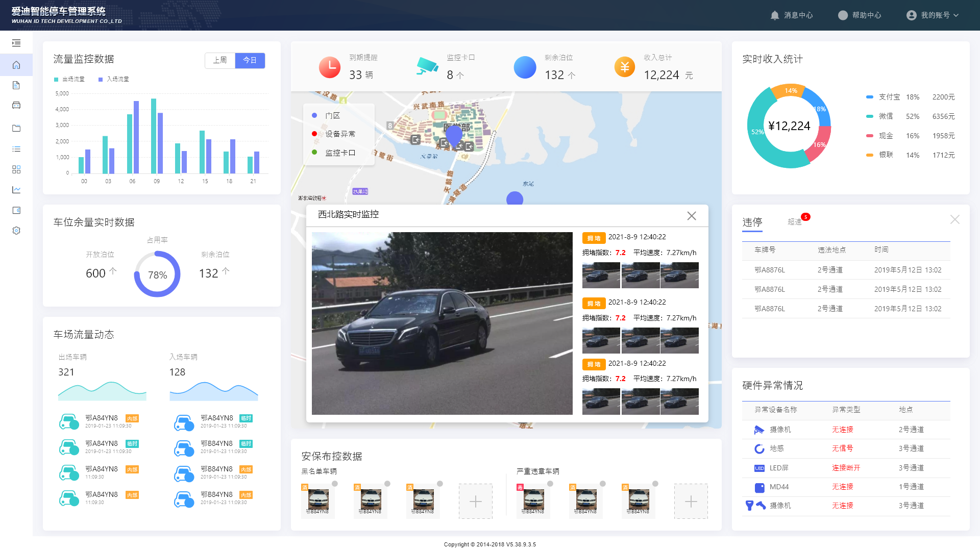Screen dimensions: 980x551
Task: Switch traffic chart to 今日
Action: [x=250, y=60]
